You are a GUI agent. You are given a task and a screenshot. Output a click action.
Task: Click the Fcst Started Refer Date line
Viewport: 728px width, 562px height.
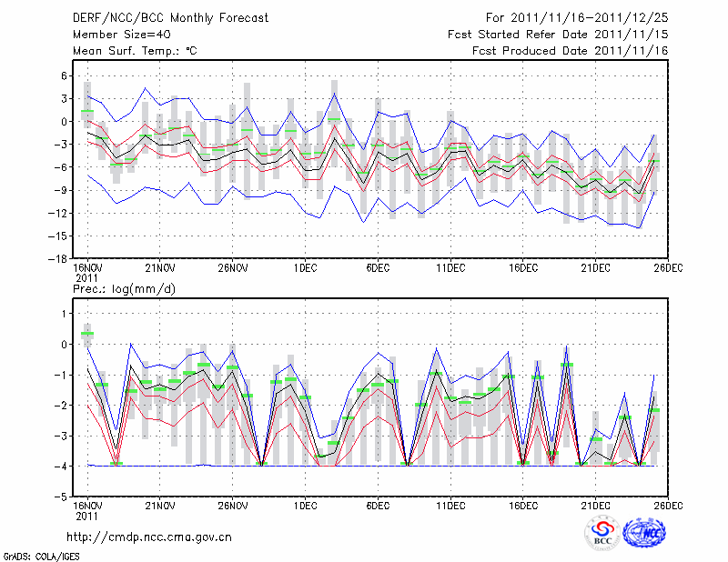pos(559,35)
